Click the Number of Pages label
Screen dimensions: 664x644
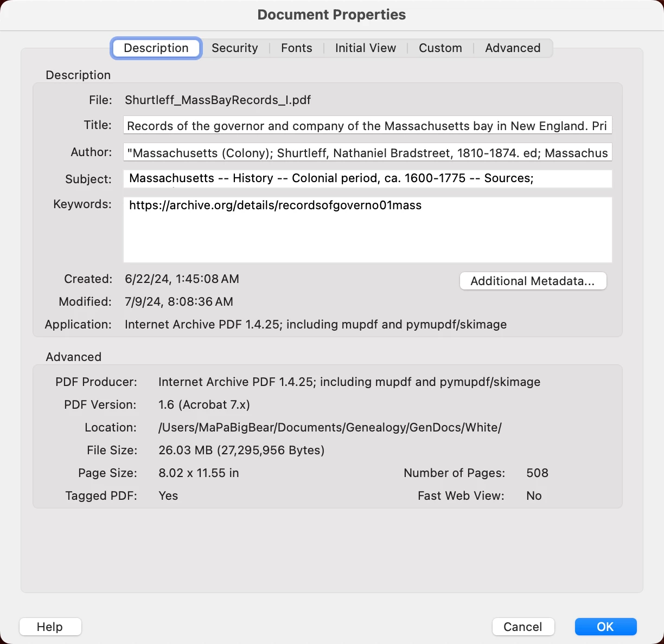pos(454,473)
